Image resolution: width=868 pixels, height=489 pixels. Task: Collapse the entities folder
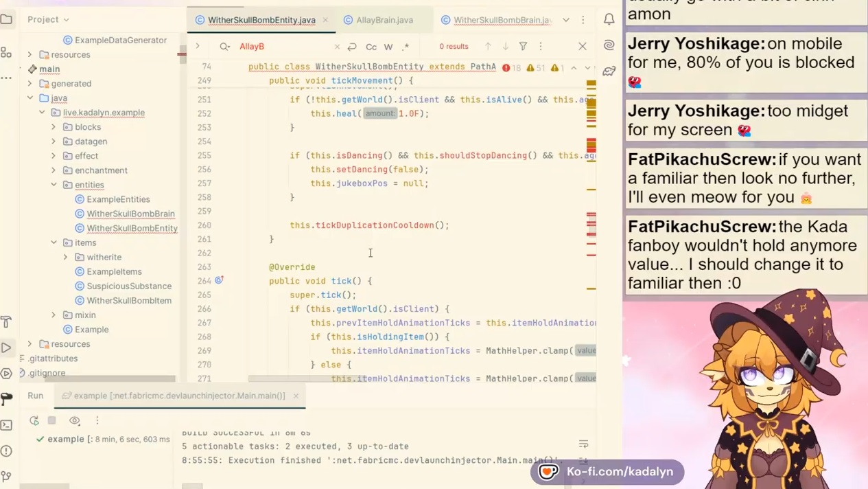pos(54,185)
